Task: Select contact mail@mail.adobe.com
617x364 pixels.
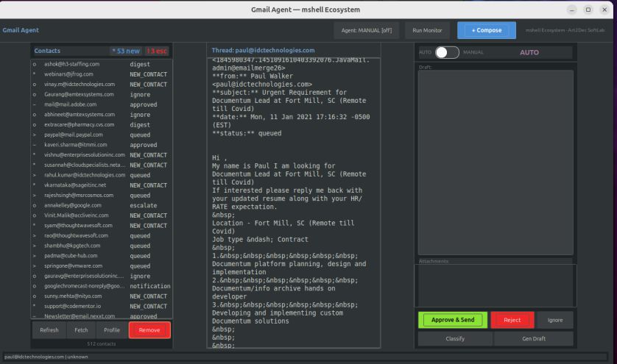Action: point(102,104)
